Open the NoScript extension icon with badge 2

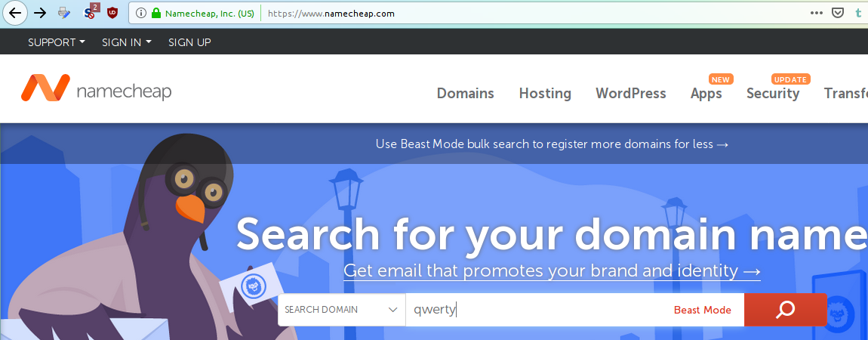pyautogui.click(x=91, y=12)
